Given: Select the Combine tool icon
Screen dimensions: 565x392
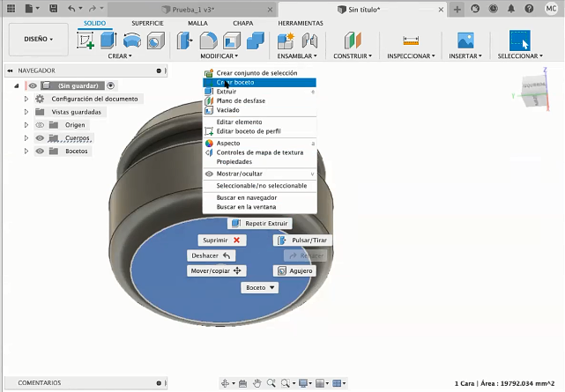Looking at the screenshot, I should [256, 41].
